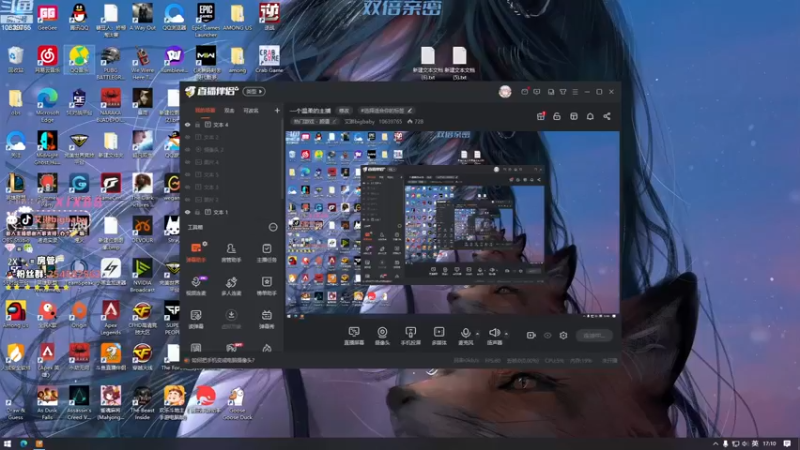Toggle visibility of source 文本 3
Screen dimensions: 800x450
click(x=188, y=187)
